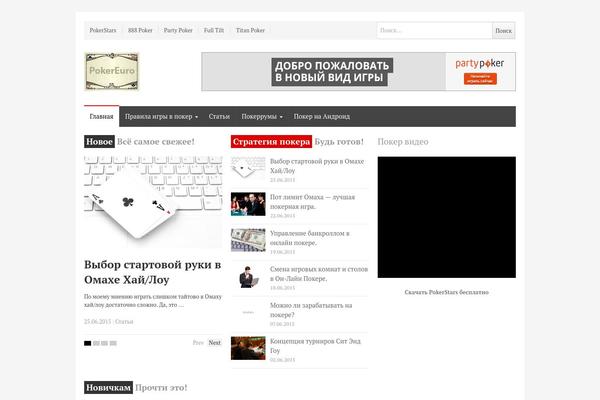Open Скачать PokerStars бесплатно link

[447, 292]
